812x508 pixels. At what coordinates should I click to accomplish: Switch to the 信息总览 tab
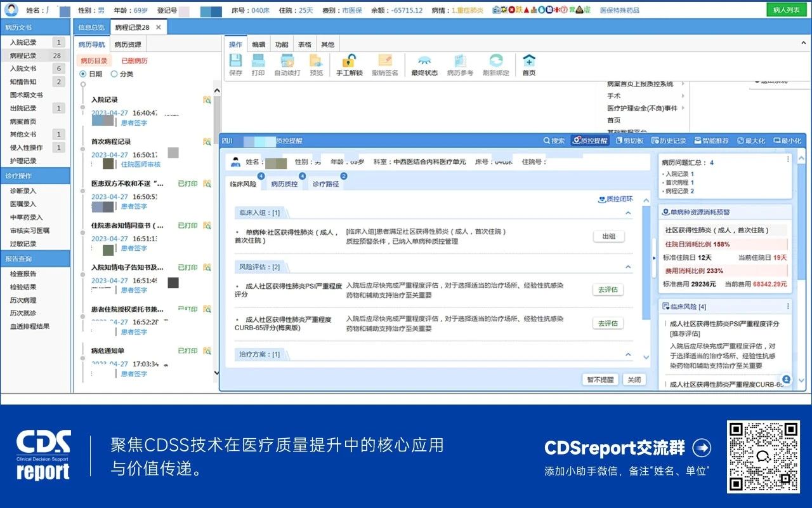(93, 27)
